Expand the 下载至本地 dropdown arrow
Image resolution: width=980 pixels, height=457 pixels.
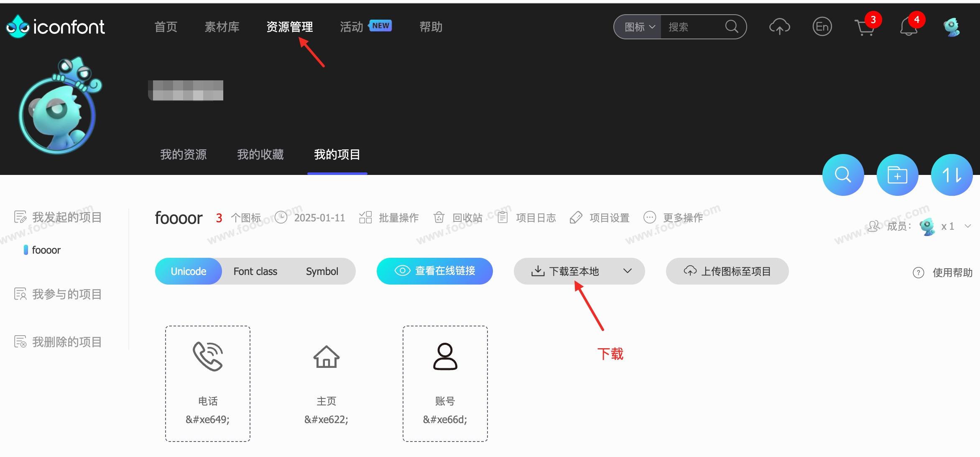pyautogui.click(x=627, y=271)
